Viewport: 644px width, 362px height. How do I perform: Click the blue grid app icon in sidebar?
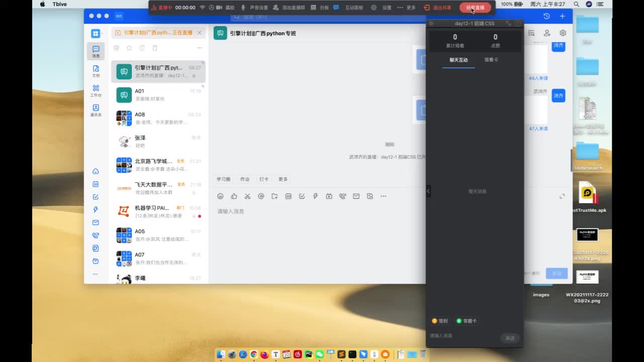tap(95, 34)
